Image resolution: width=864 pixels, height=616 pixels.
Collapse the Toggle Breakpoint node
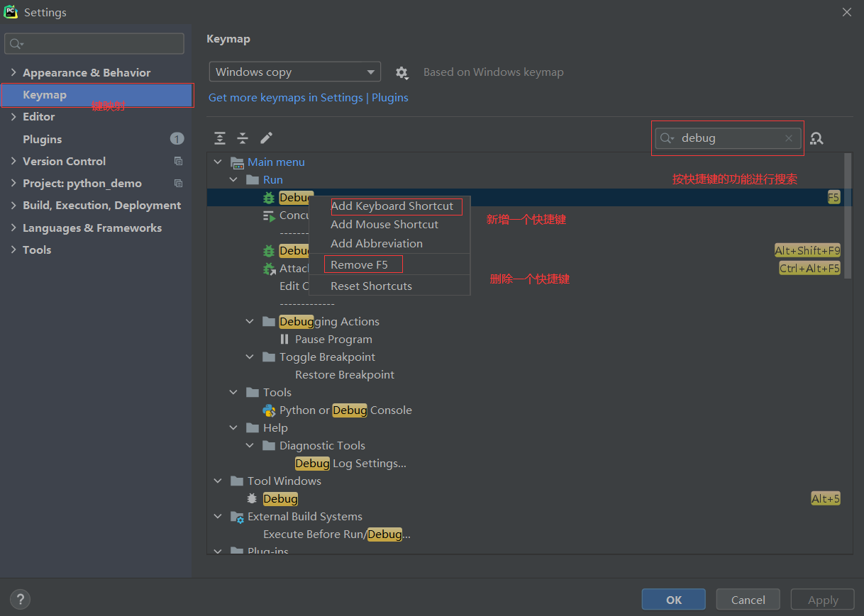[250, 357]
